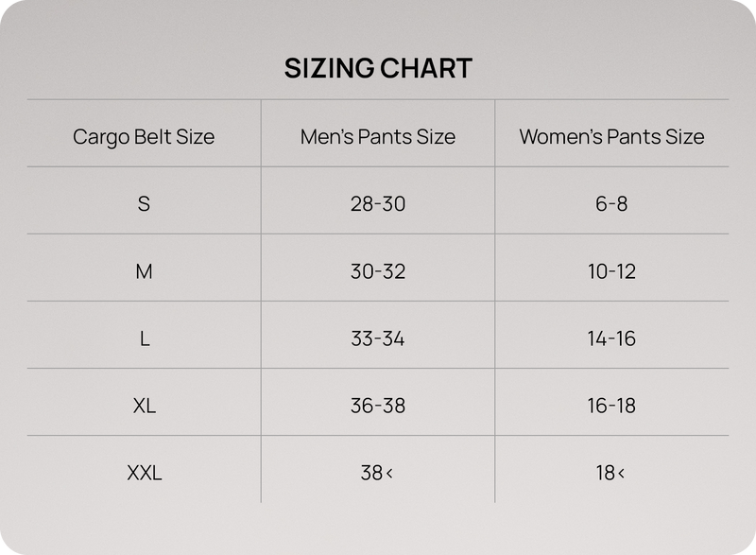Select women's 18< size cell
The image size is (756, 555).
(611, 473)
